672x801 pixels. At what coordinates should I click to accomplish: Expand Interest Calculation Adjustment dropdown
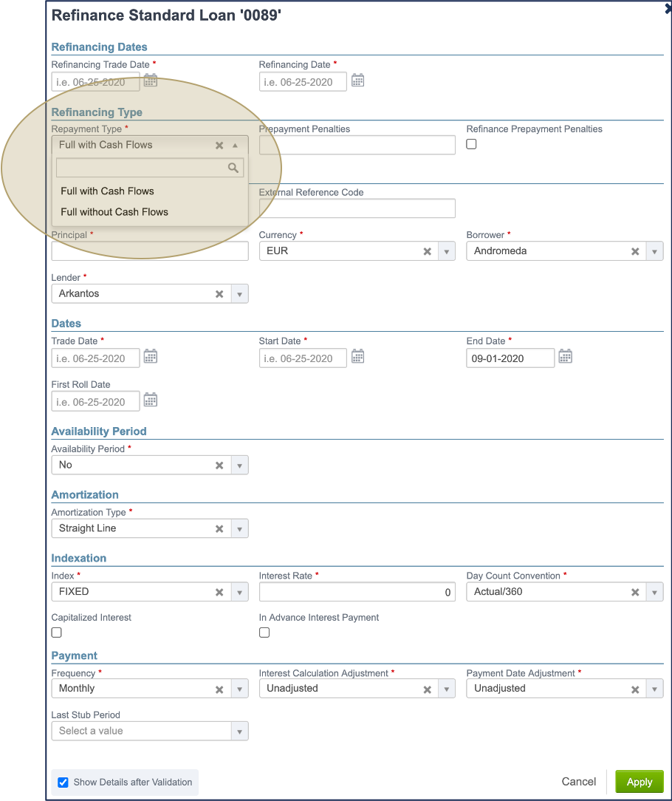tap(446, 689)
